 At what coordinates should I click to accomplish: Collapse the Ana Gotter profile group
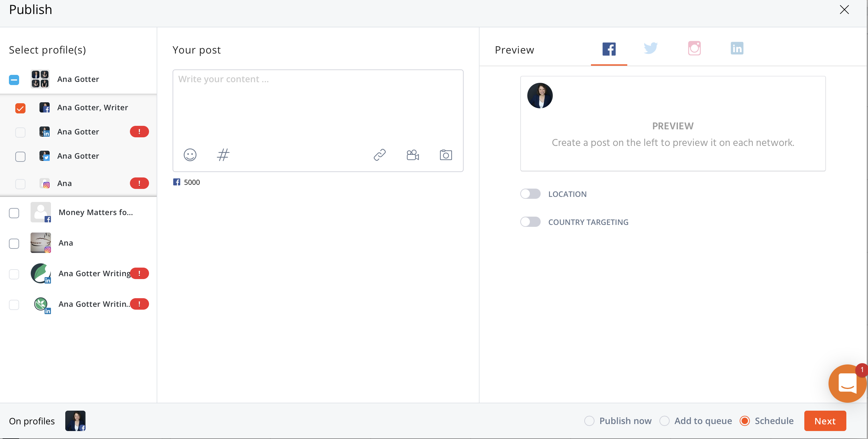click(14, 79)
